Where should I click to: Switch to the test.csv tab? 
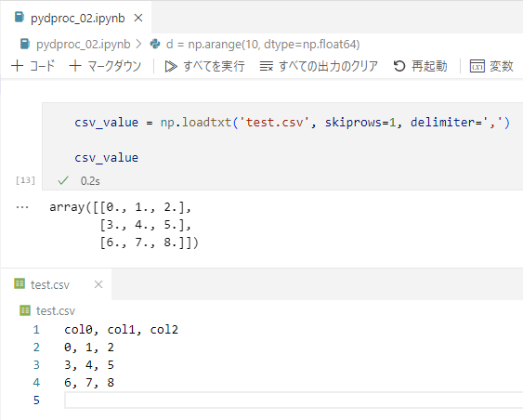pos(49,284)
